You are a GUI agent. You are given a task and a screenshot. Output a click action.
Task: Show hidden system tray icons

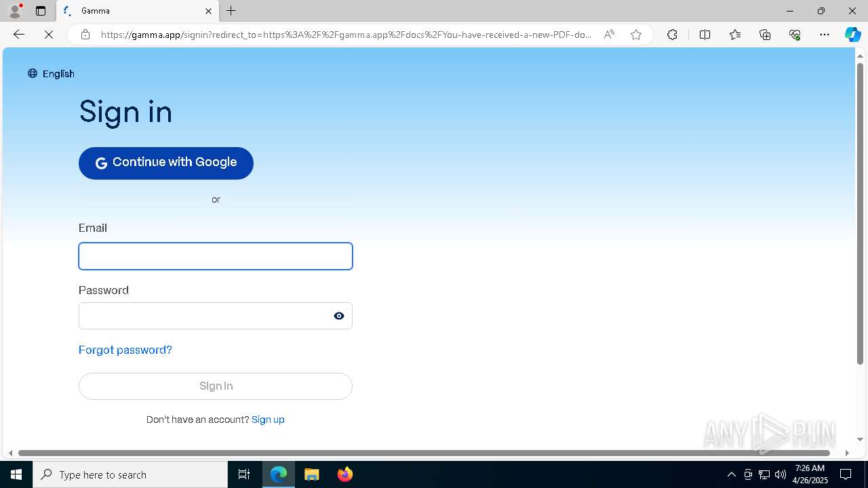731,474
